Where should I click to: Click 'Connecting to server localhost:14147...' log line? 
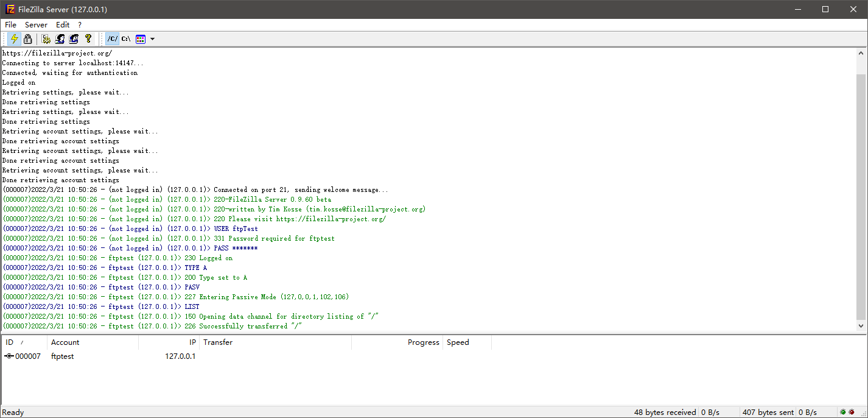pos(73,63)
